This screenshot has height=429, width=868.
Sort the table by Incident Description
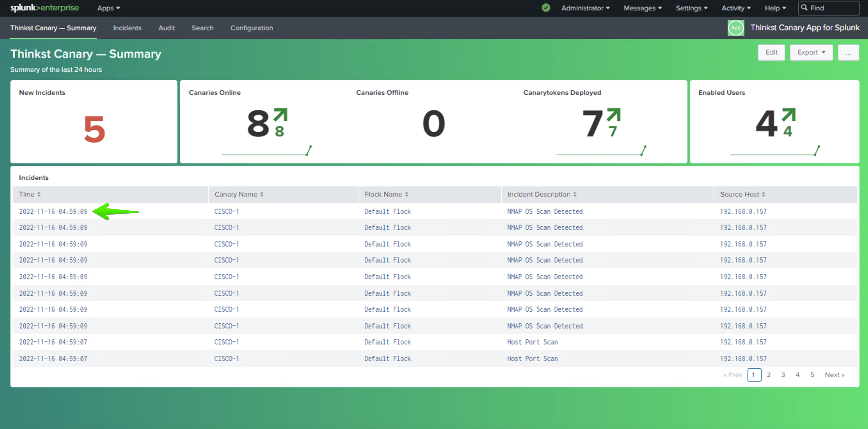click(542, 194)
